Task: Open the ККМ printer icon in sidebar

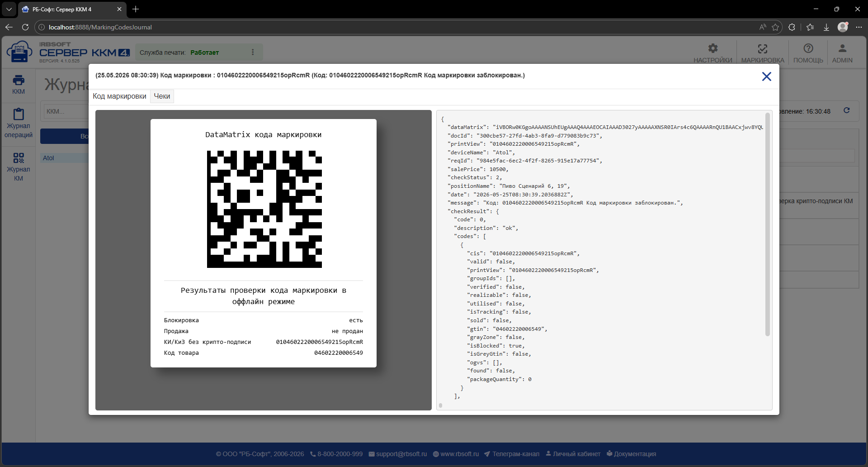Action: tap(19, 81)
